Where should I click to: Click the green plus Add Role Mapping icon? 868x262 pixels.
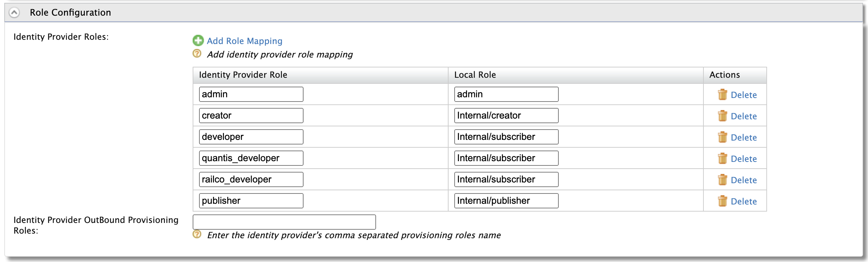click(198, 40)
